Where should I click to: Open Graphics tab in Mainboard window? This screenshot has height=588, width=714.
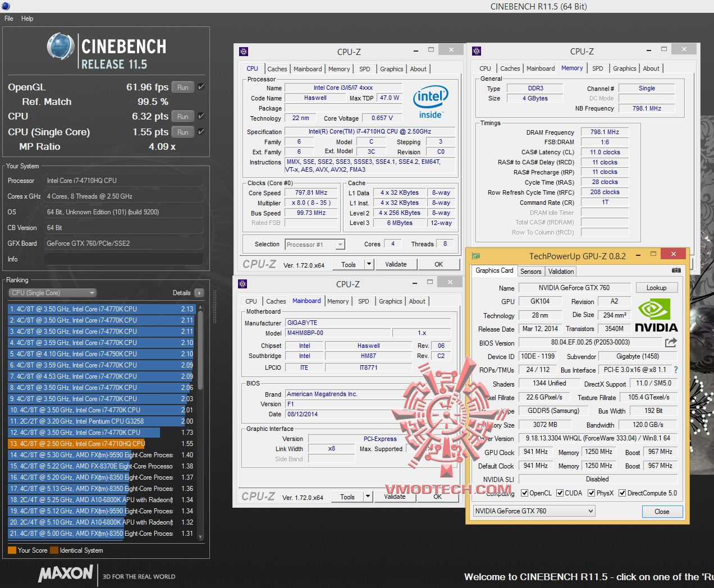(390, 301)
